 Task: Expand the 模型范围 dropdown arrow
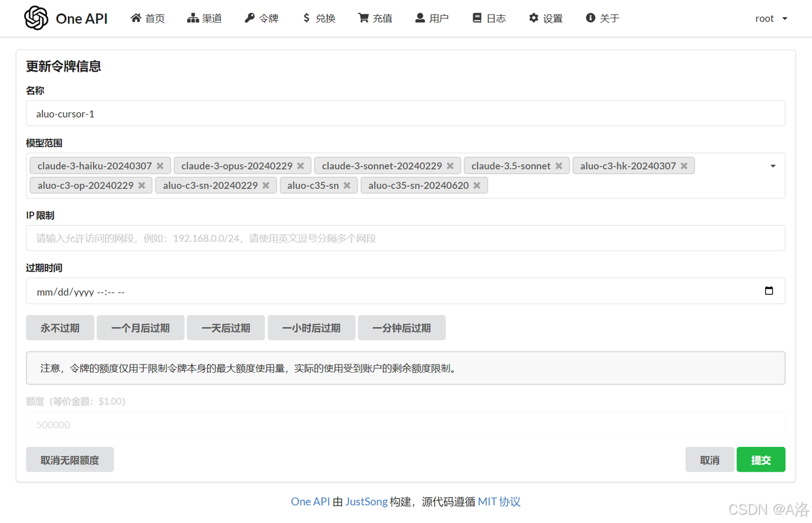click(773, 166)
